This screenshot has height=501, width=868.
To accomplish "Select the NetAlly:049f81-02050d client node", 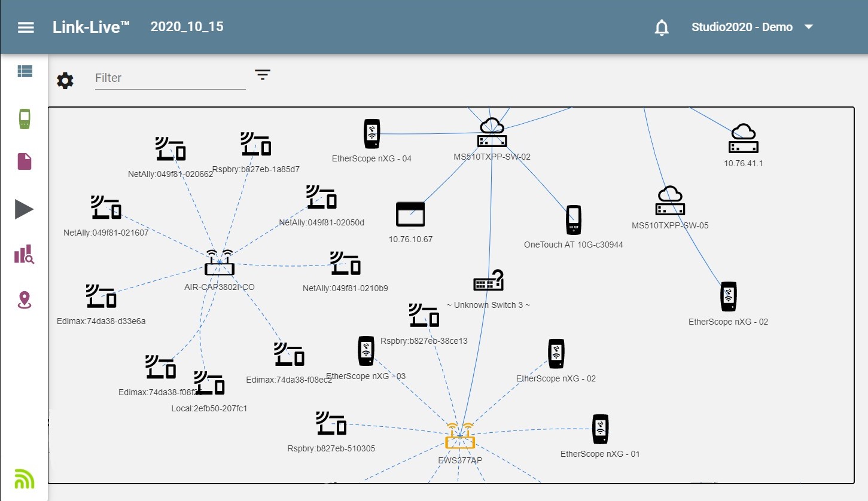I will click(322, 197).
